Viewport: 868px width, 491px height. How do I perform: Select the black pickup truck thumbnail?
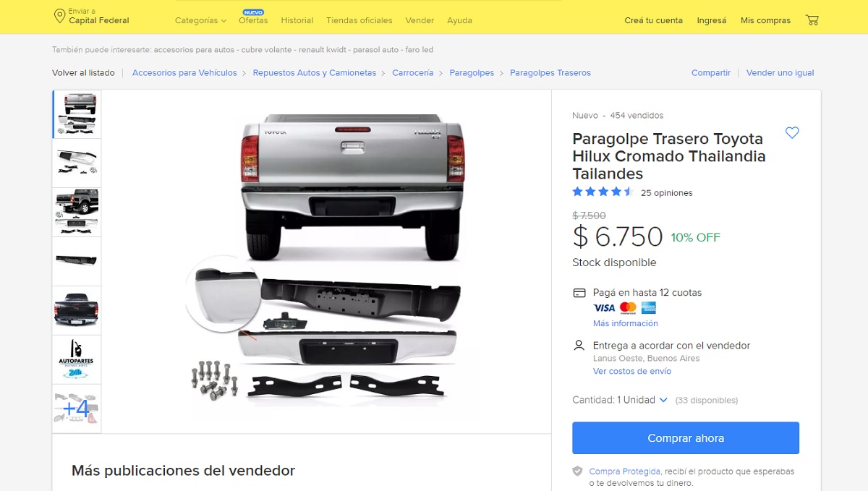point(76,310)
